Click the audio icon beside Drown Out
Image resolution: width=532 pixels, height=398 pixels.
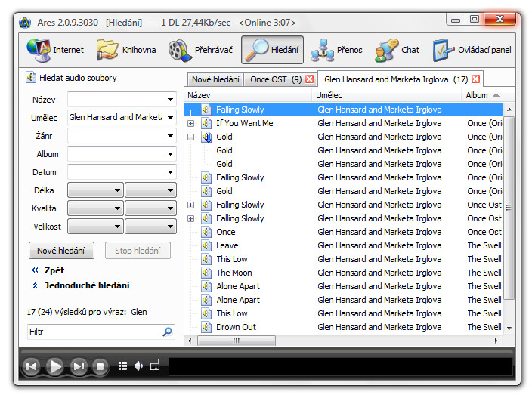206,327
